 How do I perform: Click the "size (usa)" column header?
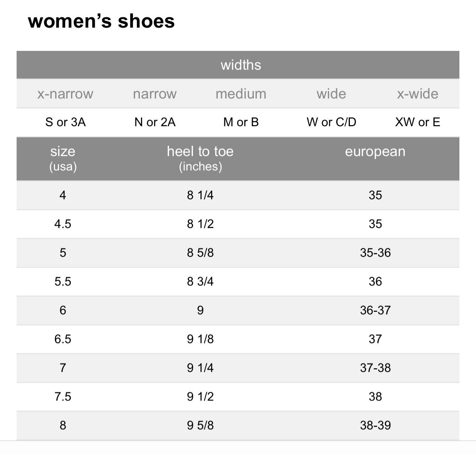63,158
